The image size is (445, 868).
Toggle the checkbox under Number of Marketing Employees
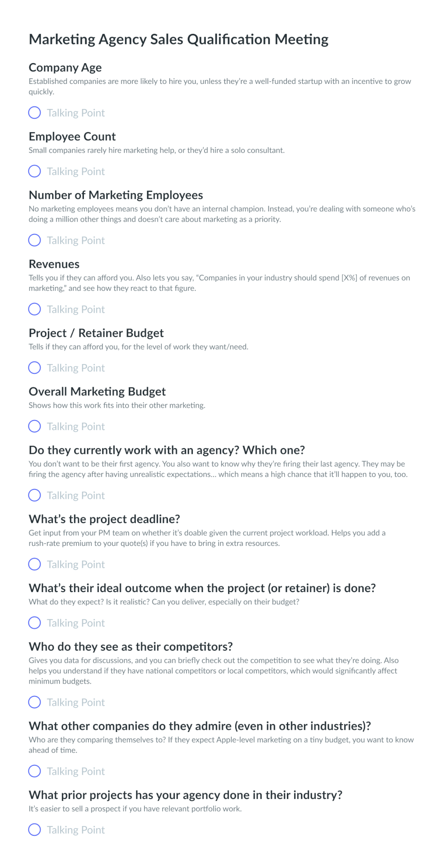pyautogui.click(x=34, y=240)
